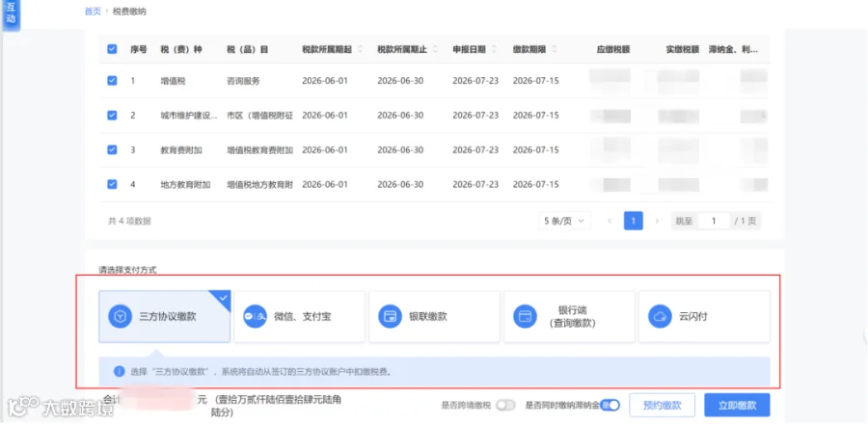Image resolution: width=868 pixels, height=424 pixels.
Task: Click the 银行端(查询缴款) wallet icon
Action: click(525, 317)
